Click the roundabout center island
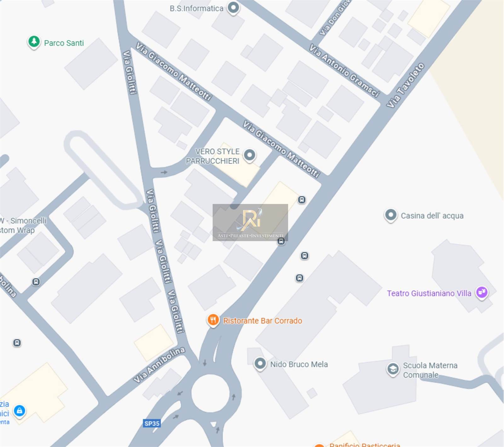 210,393
